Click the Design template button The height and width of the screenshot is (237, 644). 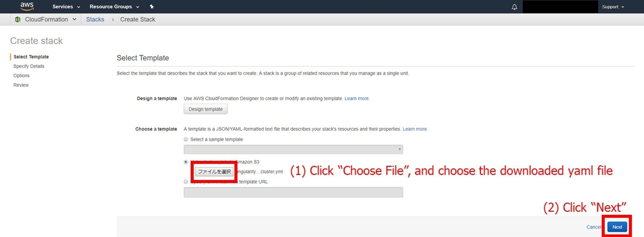pyautogui.click(x=206, y=109)
